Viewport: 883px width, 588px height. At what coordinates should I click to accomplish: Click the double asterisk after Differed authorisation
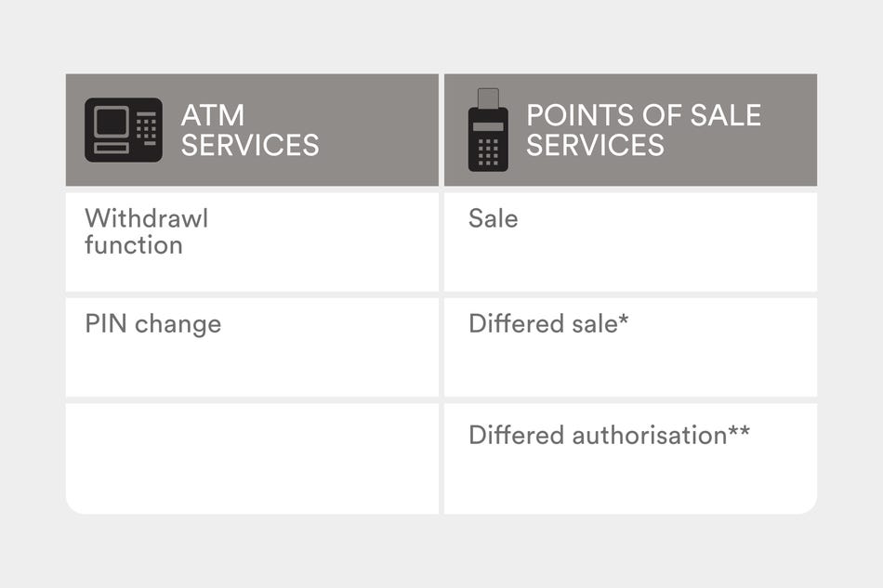tap(739, 432)
